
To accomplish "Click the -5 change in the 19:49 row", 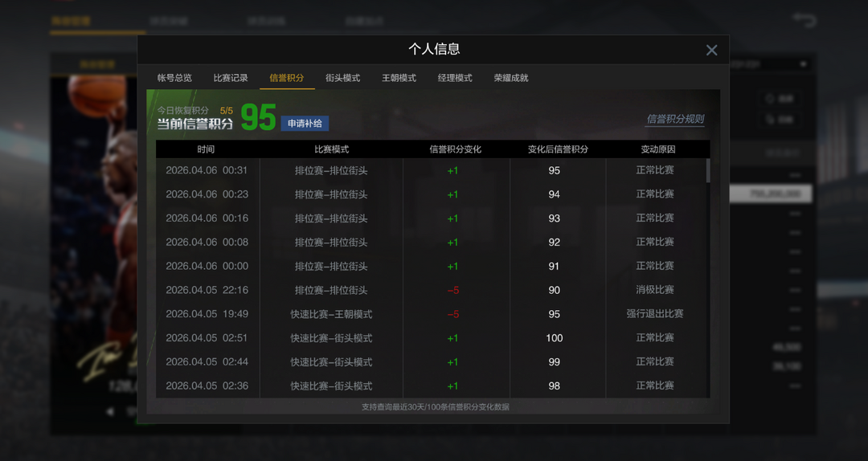I will (x=452, y=314).
